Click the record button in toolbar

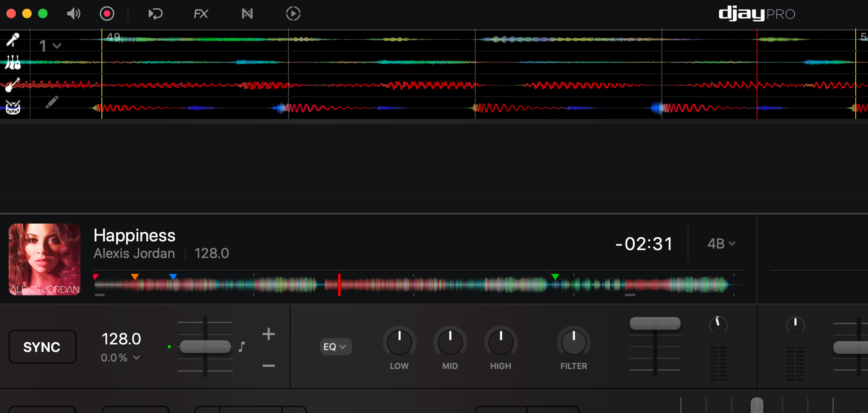(107, 14)
